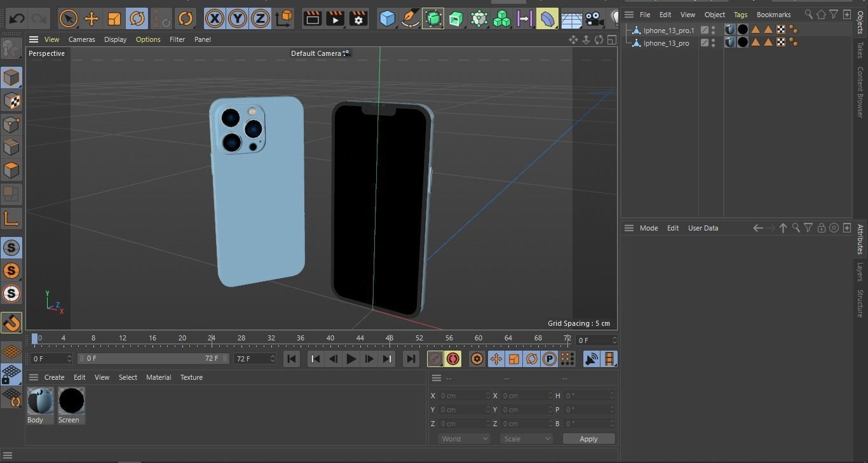Click Attributes back arrow icon

click(757, 228)
